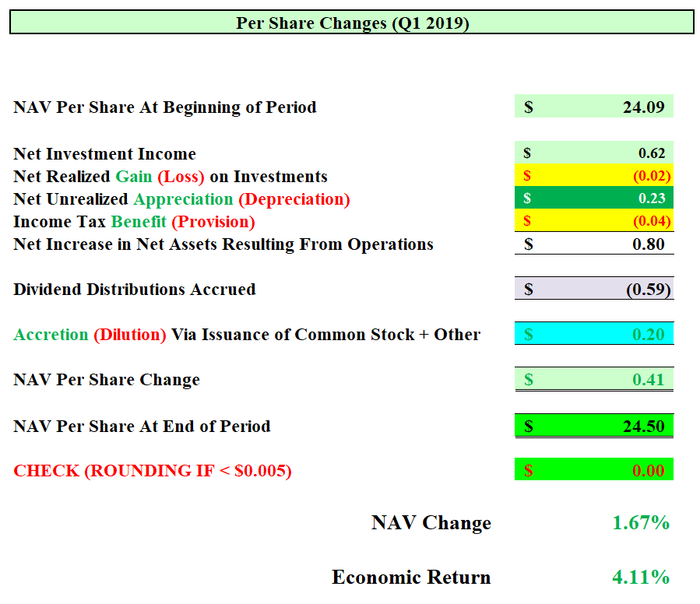Select the 'Per Share Changes (Q1 2019)' header
Viewport: 700px width, 604px height.
(x=352, y=23)
